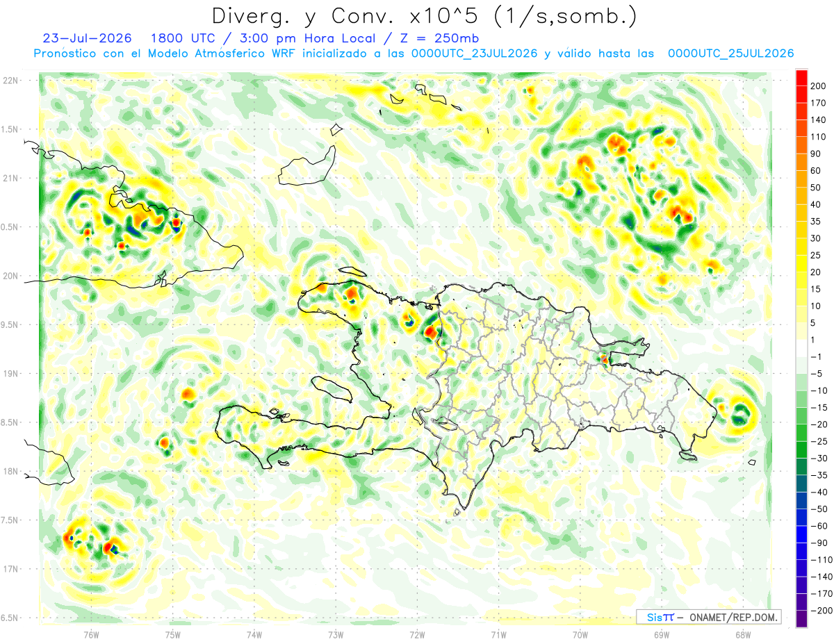Viewport: 834px width, 644px height.
Task: Click the dark purple swatch below -200
Action: tap(801, 620)
